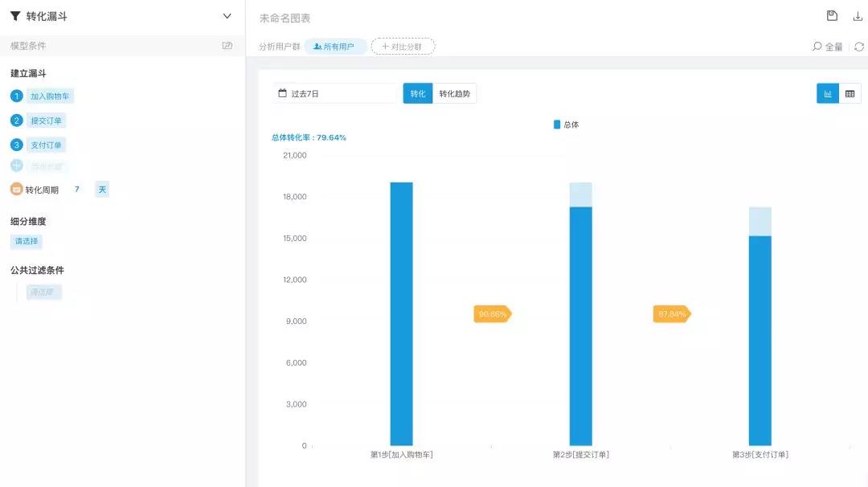Click the 所有用户 user group tag

334,47
